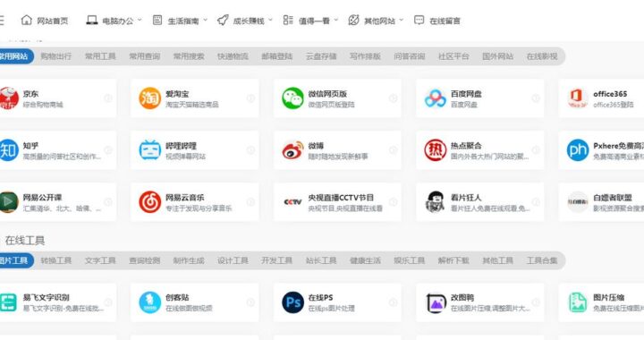Image resolution: width=644 pixels, height=340 pixels.
Task: Select the 常用网站 tab
Action: (x=15, y=56)
